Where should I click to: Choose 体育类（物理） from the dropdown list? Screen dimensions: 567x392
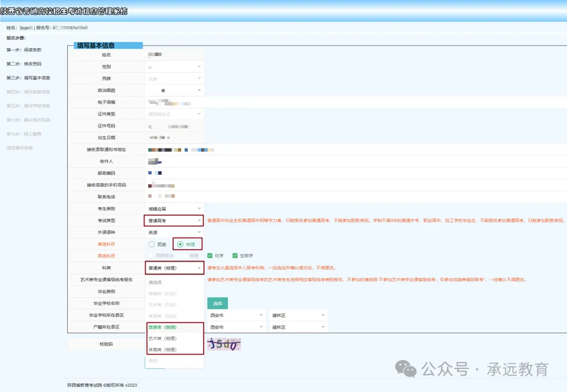(x=175, y=349)
